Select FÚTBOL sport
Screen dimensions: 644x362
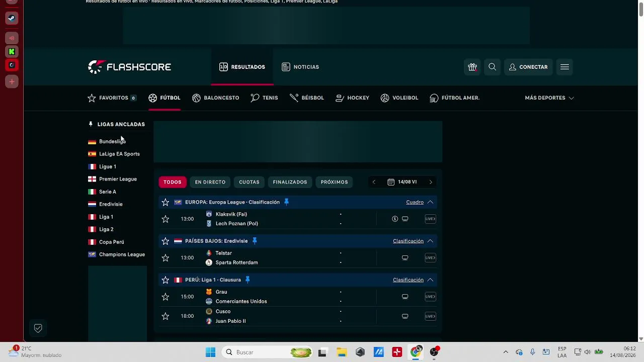pyautogui.click(x=165, y=98)
